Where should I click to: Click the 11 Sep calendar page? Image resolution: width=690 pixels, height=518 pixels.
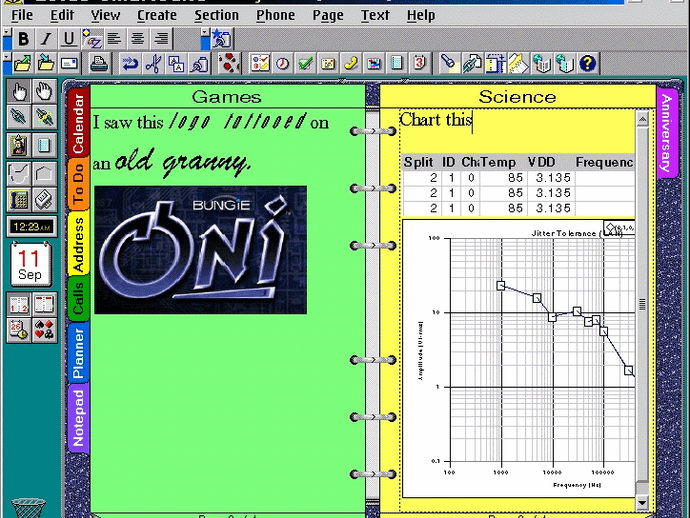[31, 265]
